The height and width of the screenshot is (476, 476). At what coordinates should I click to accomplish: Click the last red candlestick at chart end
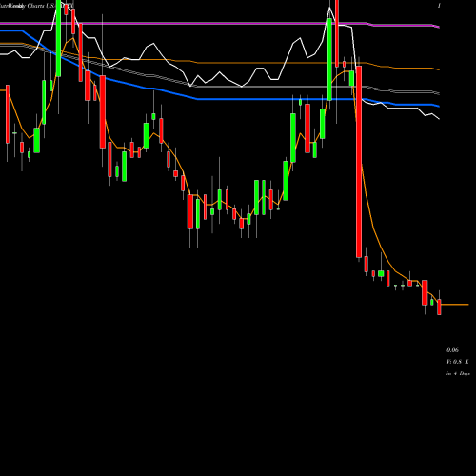[x=439, y=307]
